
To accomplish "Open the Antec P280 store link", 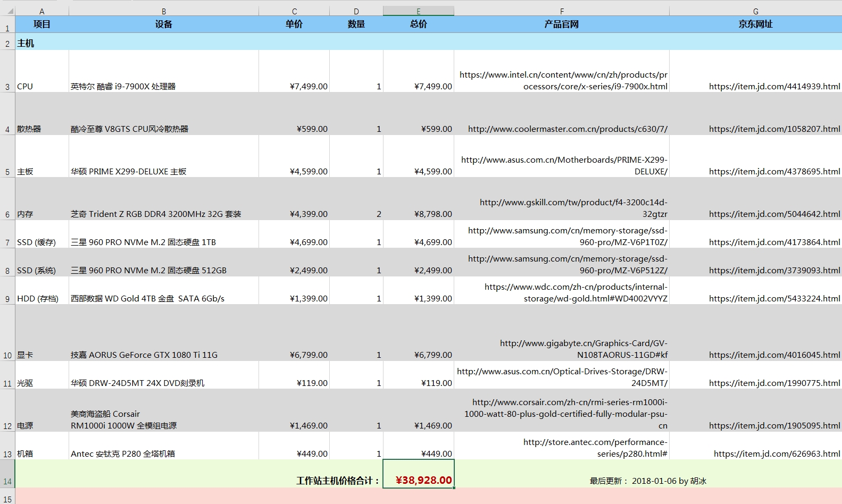I will click(595, 448).
